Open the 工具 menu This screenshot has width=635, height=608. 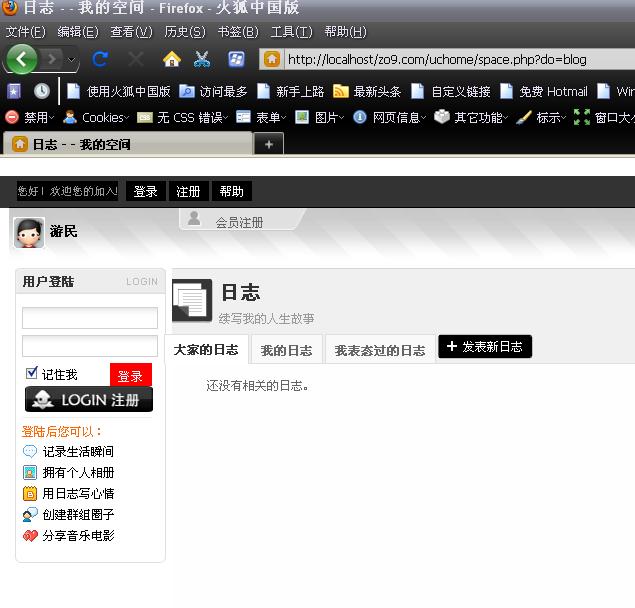292,32
